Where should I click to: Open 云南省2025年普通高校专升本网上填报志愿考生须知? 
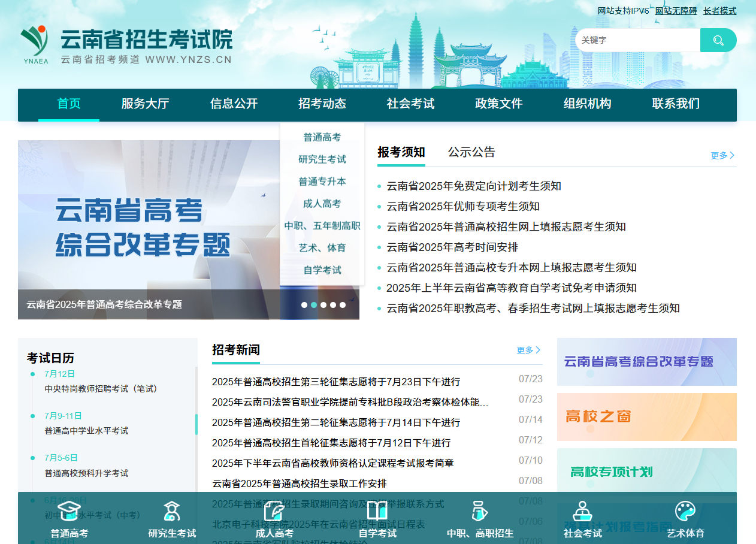[x=512, y=268]
